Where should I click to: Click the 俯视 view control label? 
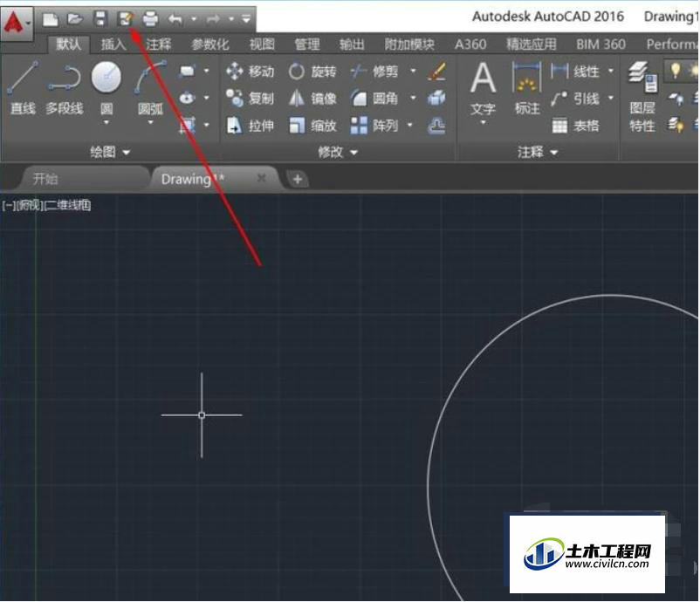(x=30, y=205)
